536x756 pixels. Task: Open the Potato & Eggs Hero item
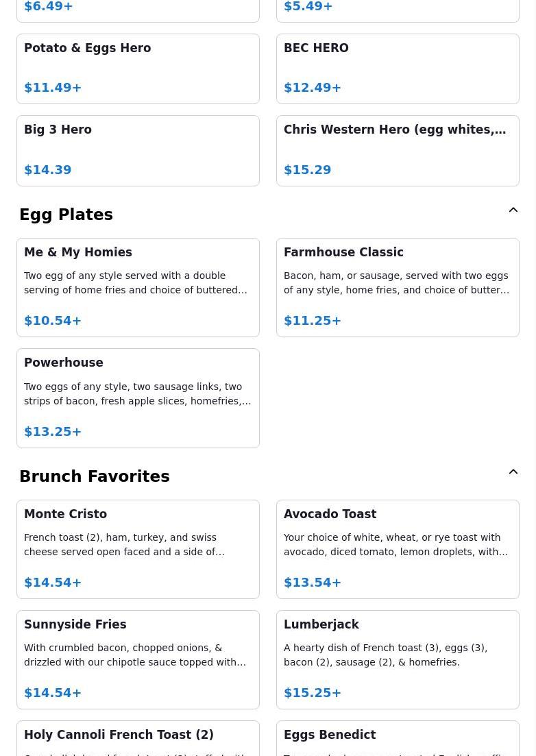(x=138, y=69)
